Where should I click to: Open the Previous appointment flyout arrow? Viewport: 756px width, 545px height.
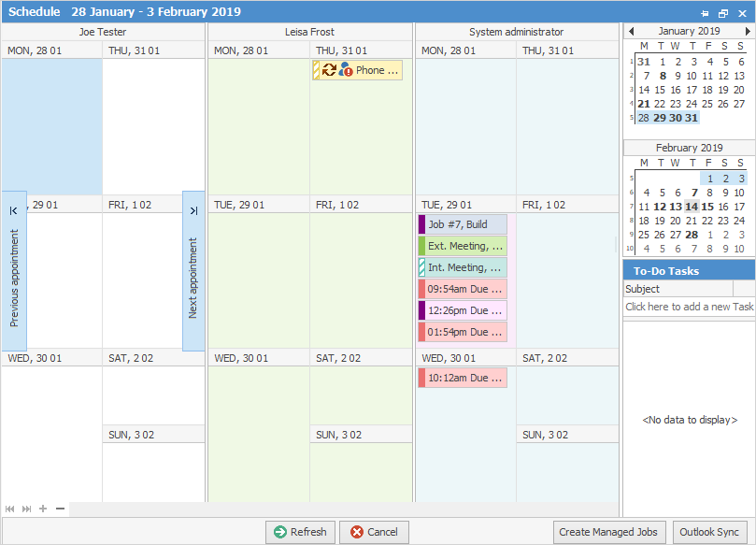(x=13, y=210)
